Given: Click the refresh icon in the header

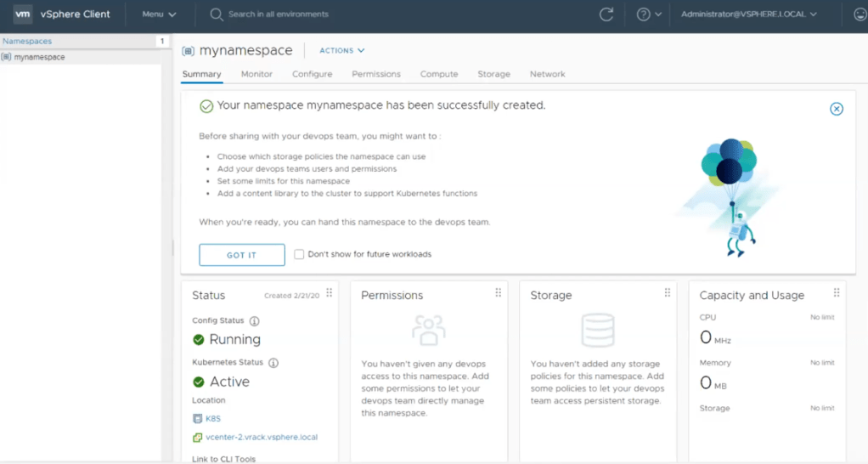Looking at the screenshot, I should pos(606,14).
